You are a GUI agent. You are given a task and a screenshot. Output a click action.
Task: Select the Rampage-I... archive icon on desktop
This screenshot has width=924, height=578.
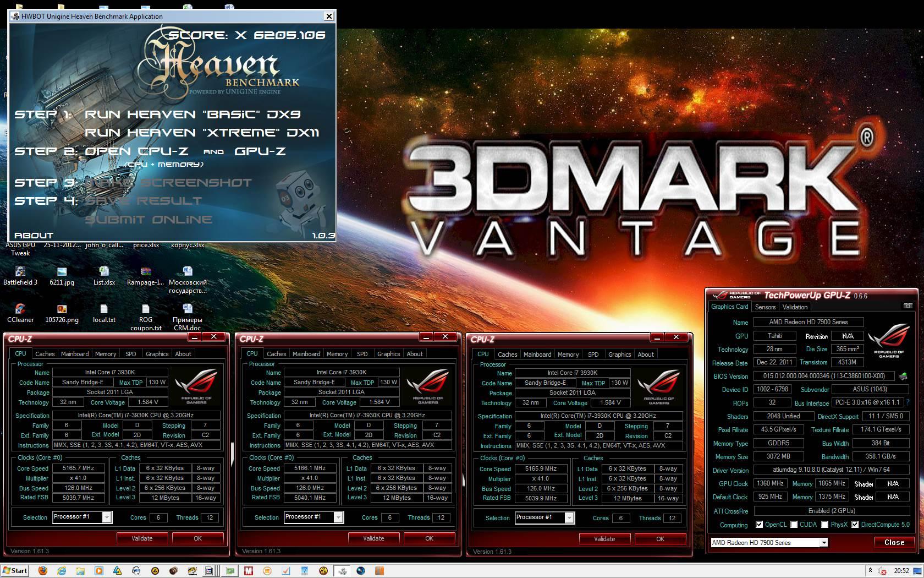[x=145, y=276]
